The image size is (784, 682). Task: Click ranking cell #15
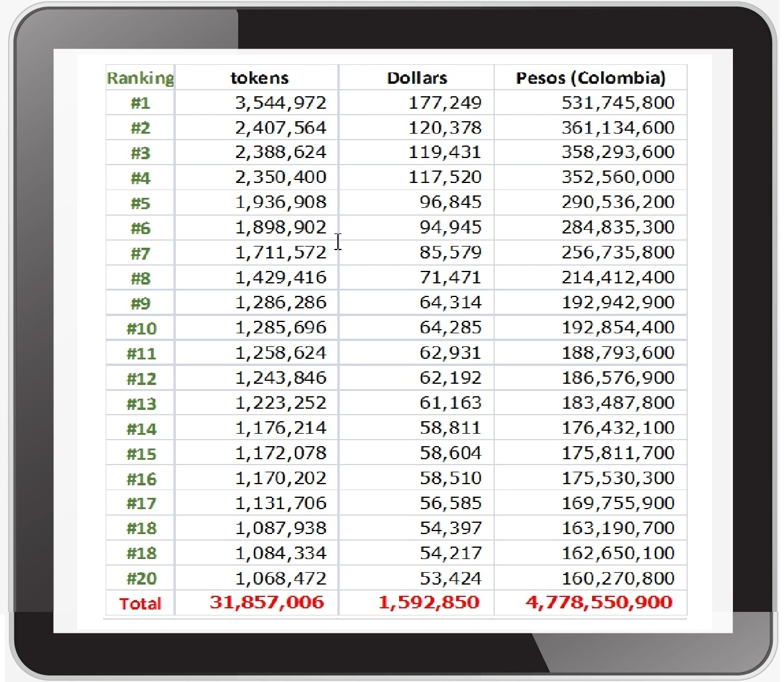pyautogui.click(x=141, y=453)
